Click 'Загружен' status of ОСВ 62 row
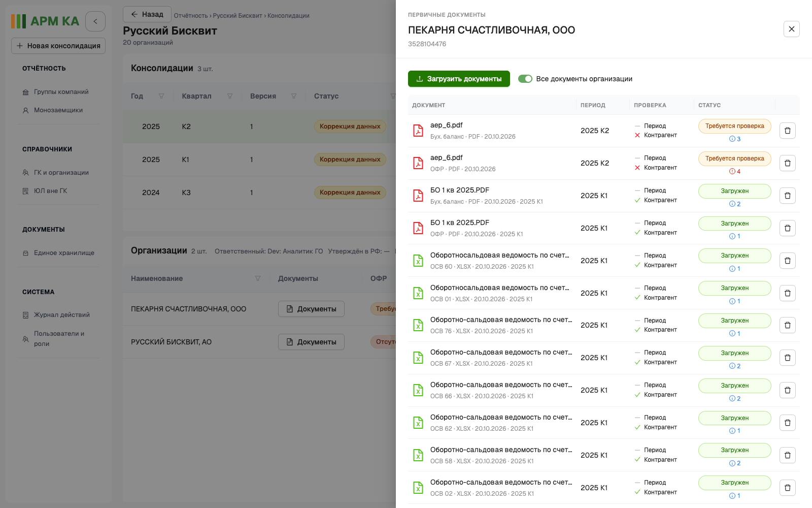The image size is (812, 508). [x=734, y=418]
